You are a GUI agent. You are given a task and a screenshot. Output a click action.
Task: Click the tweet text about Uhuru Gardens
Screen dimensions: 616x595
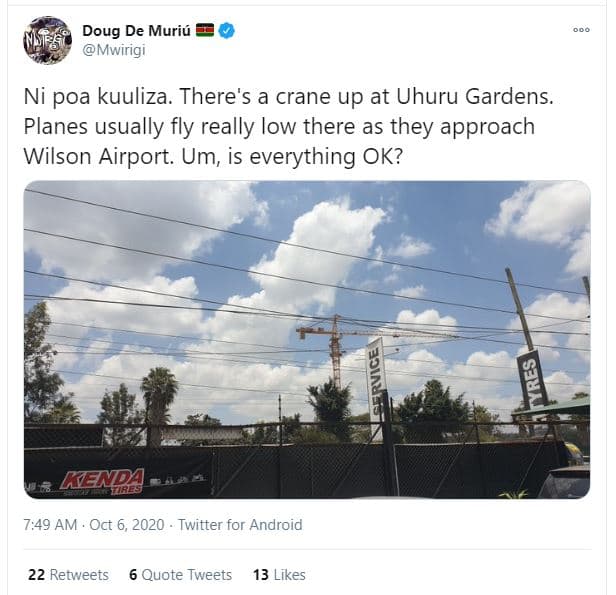click(288, 126)
